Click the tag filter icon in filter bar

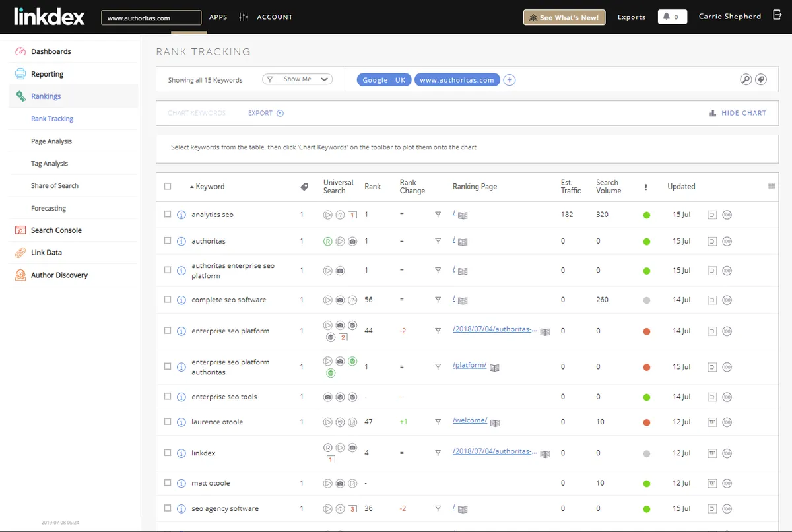[761, 80]
